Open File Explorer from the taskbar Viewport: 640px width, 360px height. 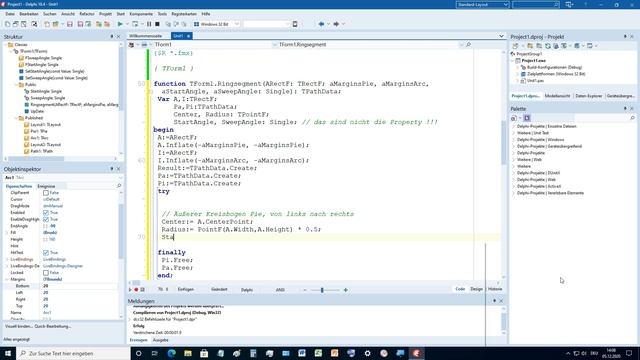188,353
